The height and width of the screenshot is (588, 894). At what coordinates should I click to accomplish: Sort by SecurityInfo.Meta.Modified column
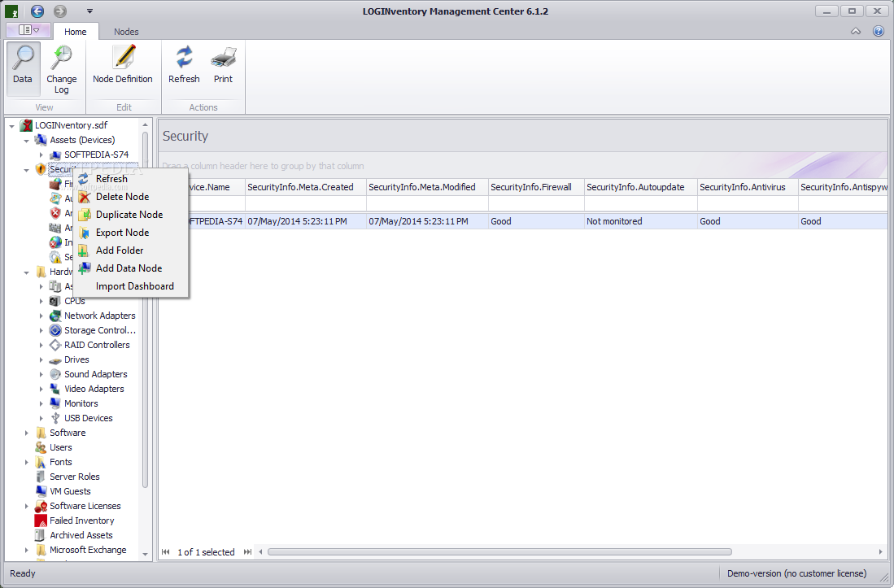428,187
